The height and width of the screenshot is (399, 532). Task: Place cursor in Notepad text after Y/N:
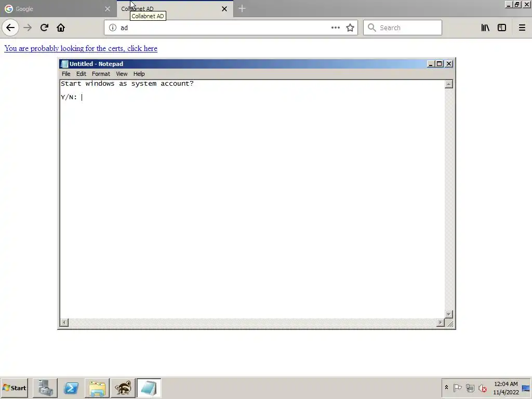pyautogui.click(x=82, y=97)
